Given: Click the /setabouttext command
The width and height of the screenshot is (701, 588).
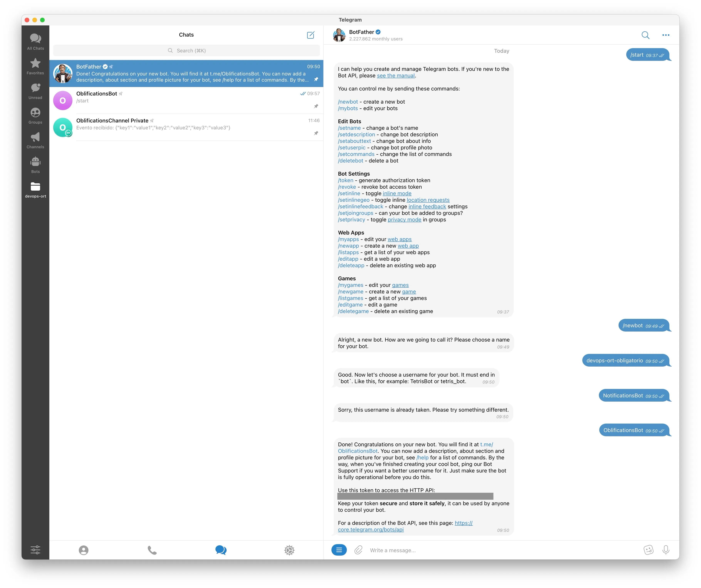Looking at the screenshot, I should coord(355,141).
